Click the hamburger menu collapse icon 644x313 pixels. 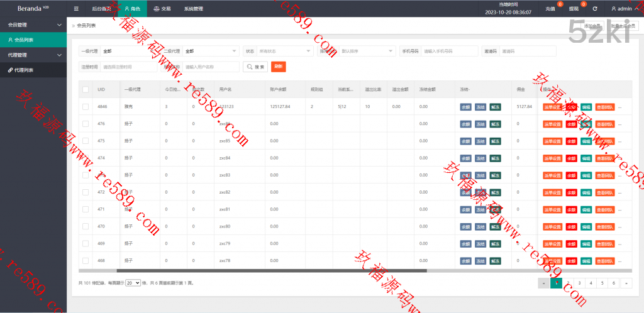76,9
